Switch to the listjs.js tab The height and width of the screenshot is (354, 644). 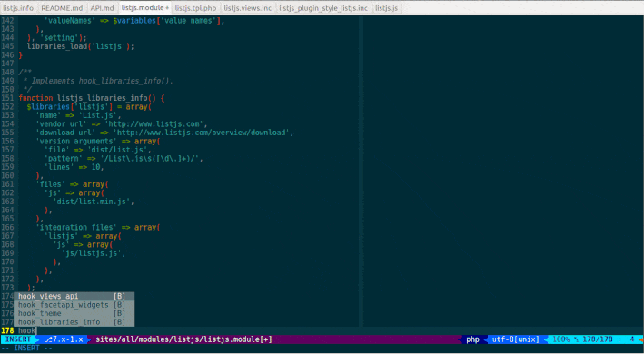(x=386, y=8)
